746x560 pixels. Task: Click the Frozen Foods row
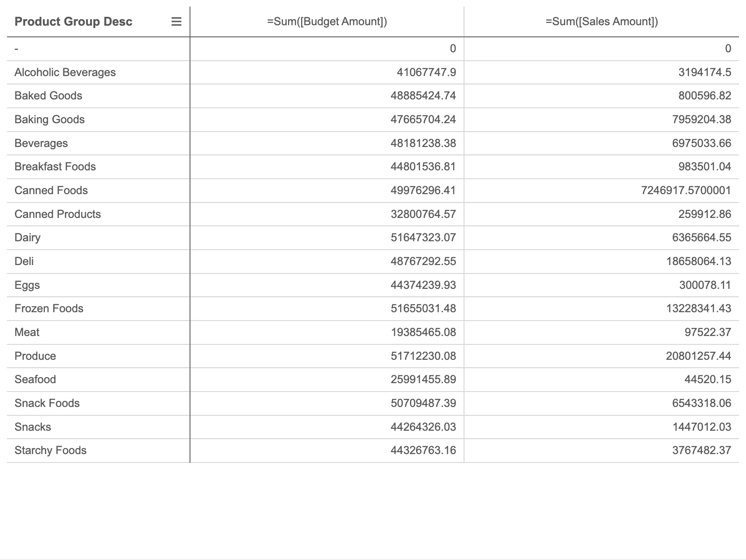(49, 308)
